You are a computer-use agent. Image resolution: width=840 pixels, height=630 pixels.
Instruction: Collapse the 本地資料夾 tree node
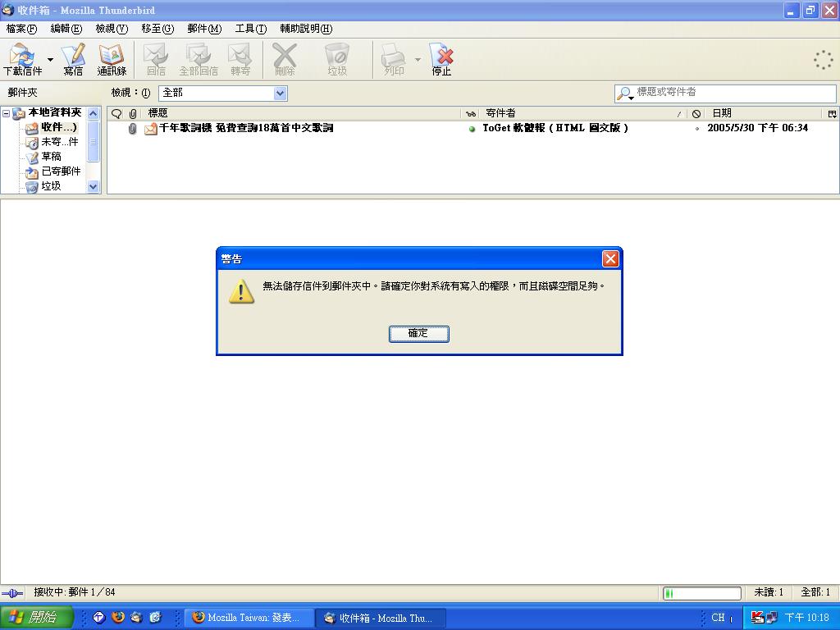pos(6,113)
